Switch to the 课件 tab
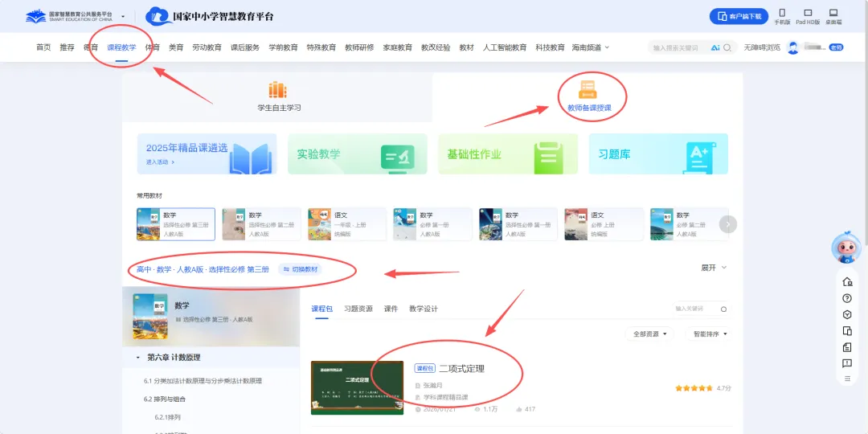 point(391,309)
